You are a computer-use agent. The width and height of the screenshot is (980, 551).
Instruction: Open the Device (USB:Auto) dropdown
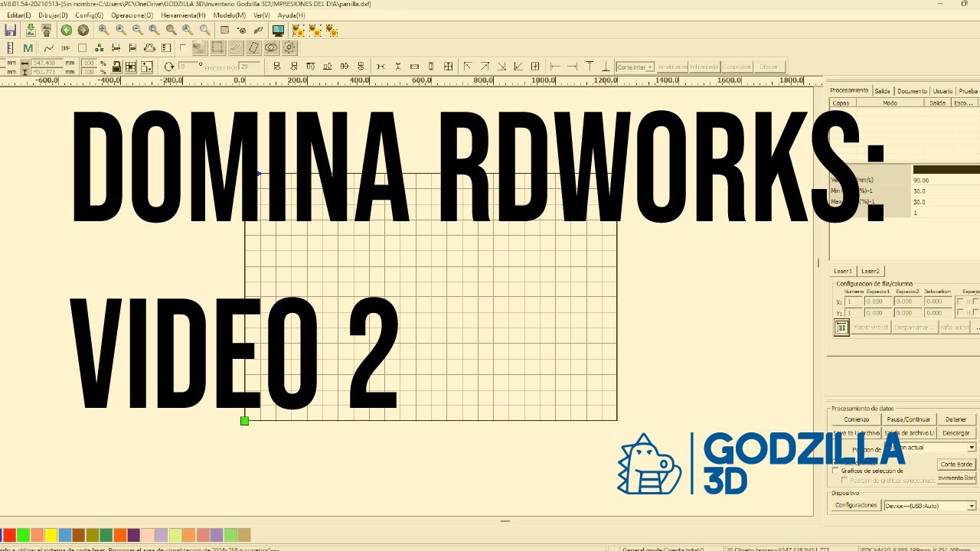[930, 506]
